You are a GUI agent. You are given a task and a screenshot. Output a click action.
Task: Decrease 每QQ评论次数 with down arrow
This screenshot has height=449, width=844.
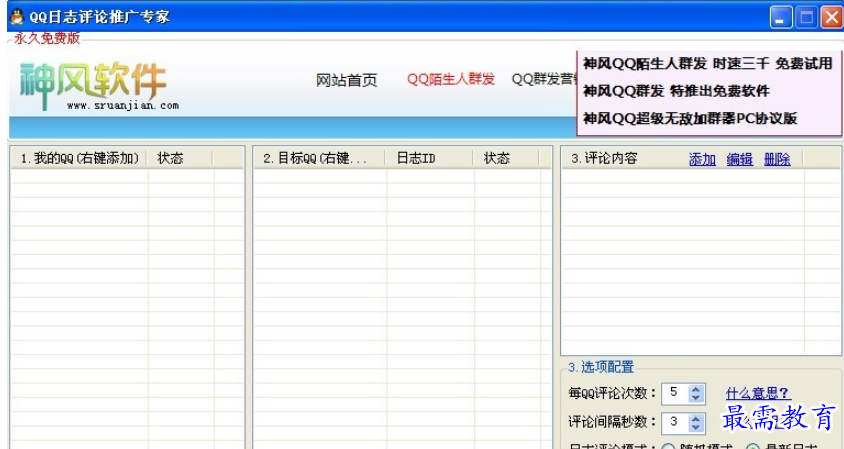(696, 398)
